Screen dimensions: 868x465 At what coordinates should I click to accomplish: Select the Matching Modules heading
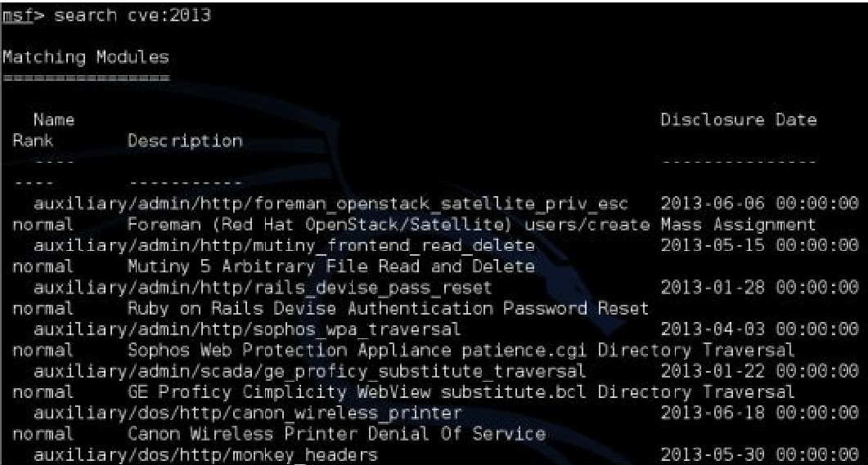(x=86, y=57)
